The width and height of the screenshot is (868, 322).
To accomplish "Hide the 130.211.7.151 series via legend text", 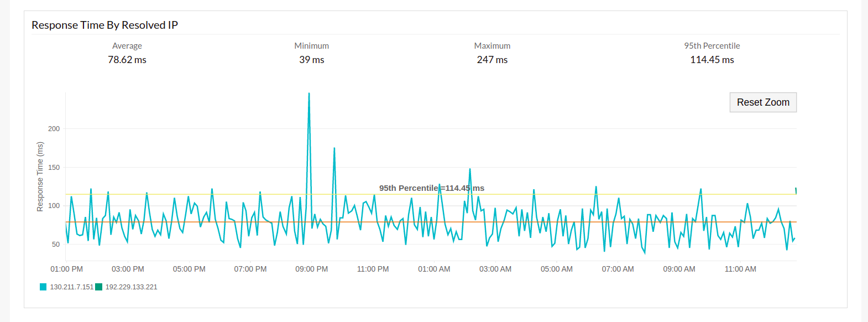I will pyautogui.click(x=72, y=287).
